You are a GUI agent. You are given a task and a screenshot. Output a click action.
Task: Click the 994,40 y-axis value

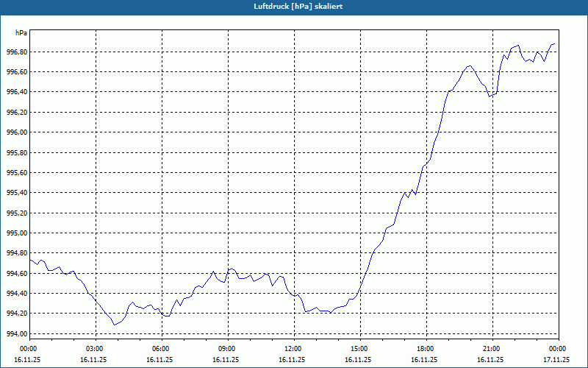click(17, 294)
